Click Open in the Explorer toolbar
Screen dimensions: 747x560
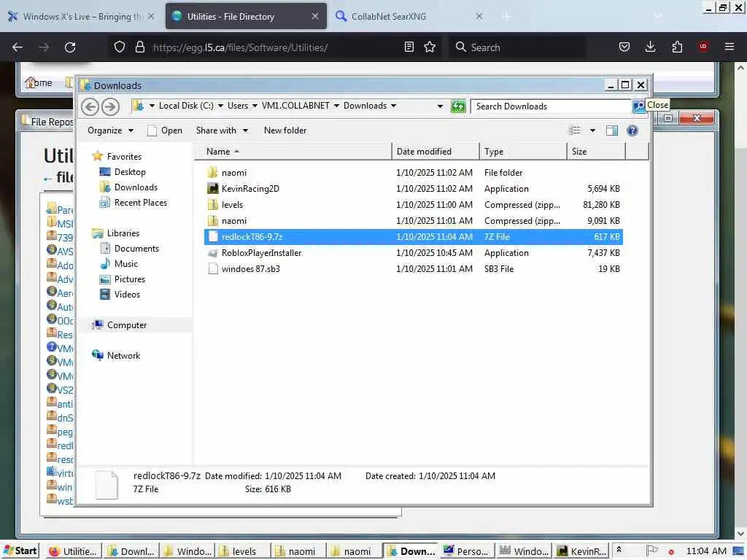[165, 131]
